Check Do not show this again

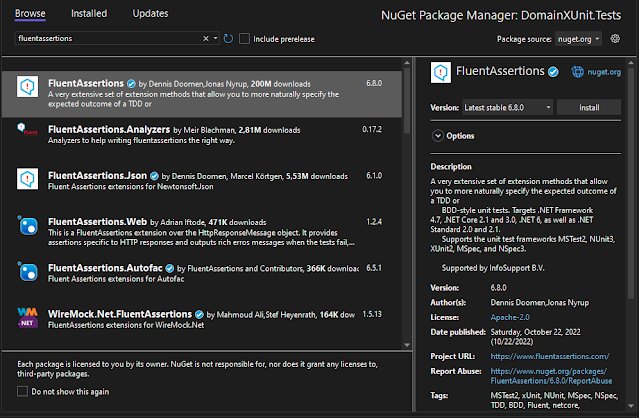click(x=22, y=392)
